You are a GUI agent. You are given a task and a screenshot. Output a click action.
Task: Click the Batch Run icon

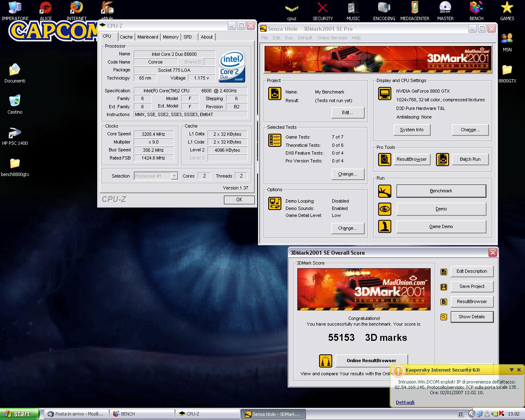(443, 159)
